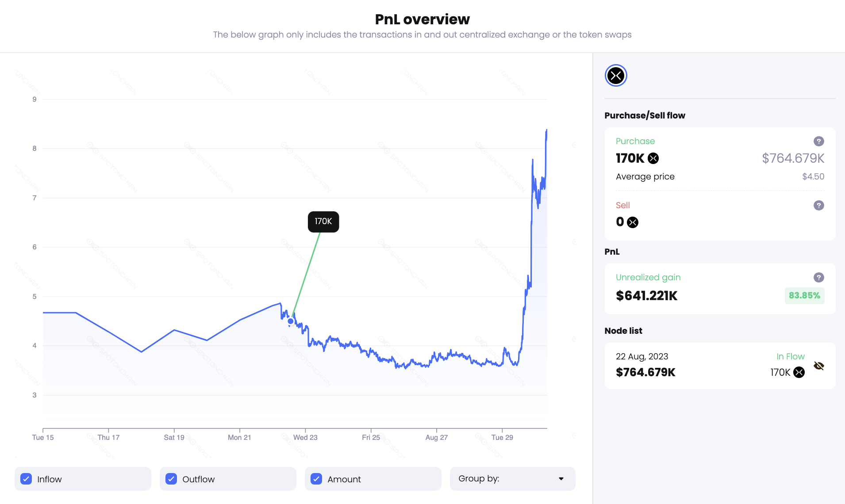Click the token icon in the Node list row
The height and width of the screenshot is (504, 845).
pos(799,372)
